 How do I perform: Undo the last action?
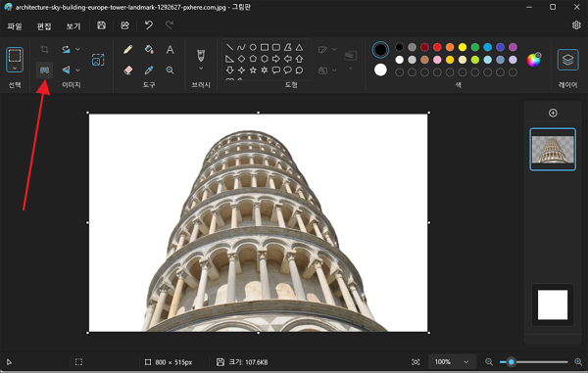149,25
